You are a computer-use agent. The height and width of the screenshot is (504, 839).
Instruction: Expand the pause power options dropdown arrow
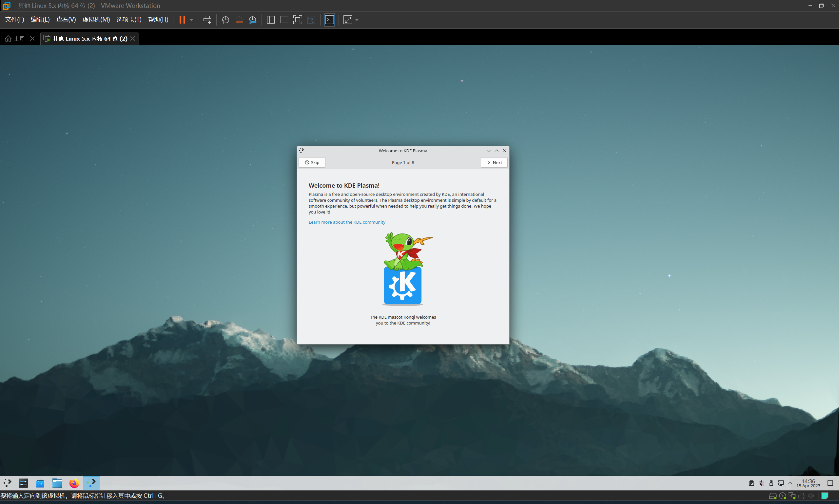pos(191,20)
